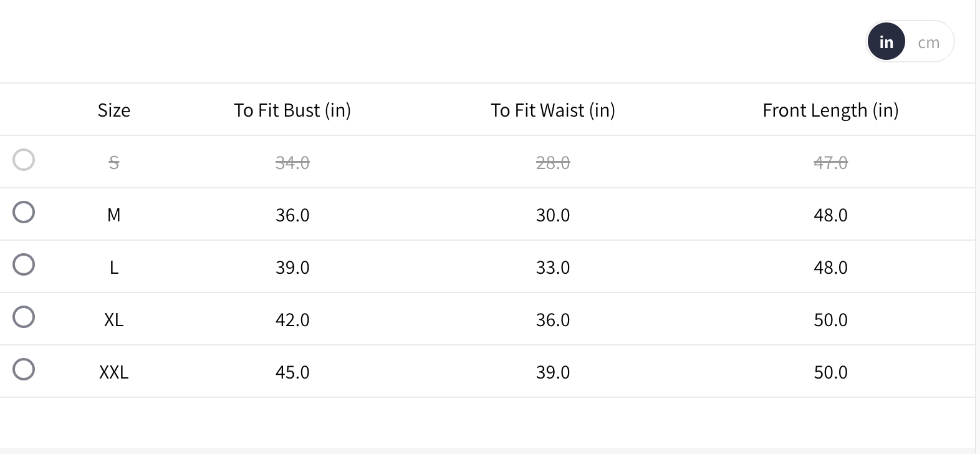
Task: Click the Front Length column header
Action: pos(830,110)
